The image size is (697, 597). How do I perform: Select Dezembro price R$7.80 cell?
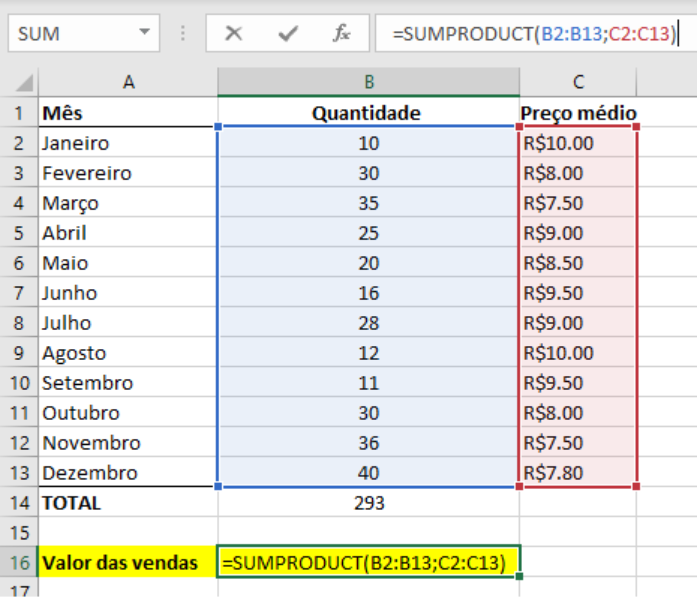pos(579,473)
